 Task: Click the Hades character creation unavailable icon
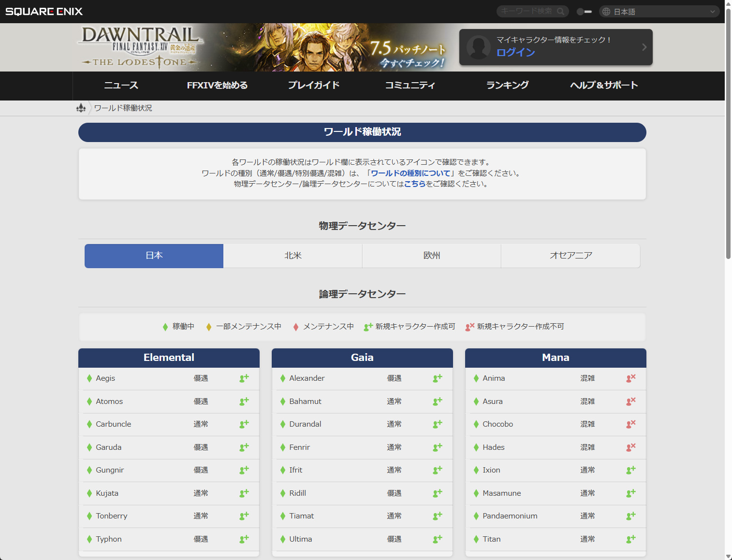coord(631,447)
